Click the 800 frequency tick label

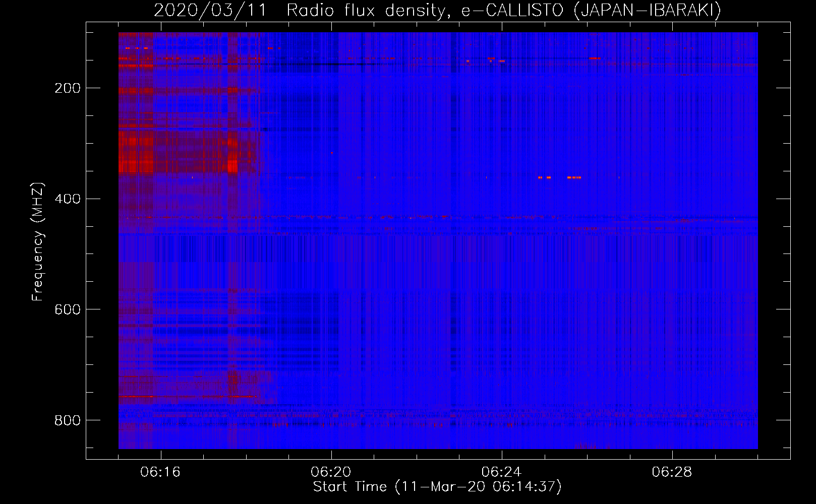(x=68, y=420)
